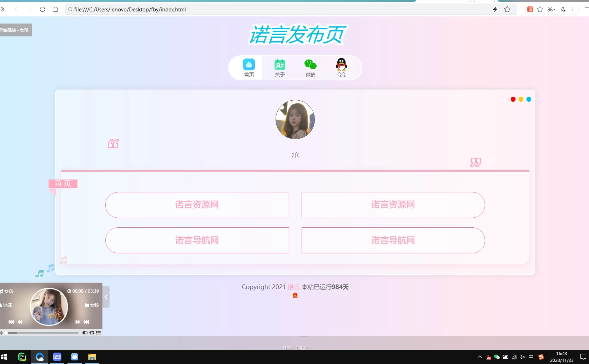Open the QQ icon in the system tray
Viewport: 589px width, 364px height.
pos(489,357)
